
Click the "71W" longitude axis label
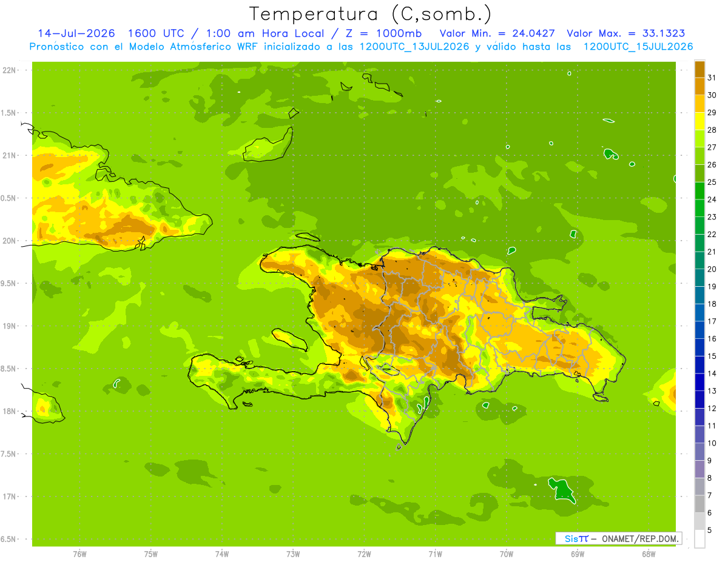(x=435, y=554)
